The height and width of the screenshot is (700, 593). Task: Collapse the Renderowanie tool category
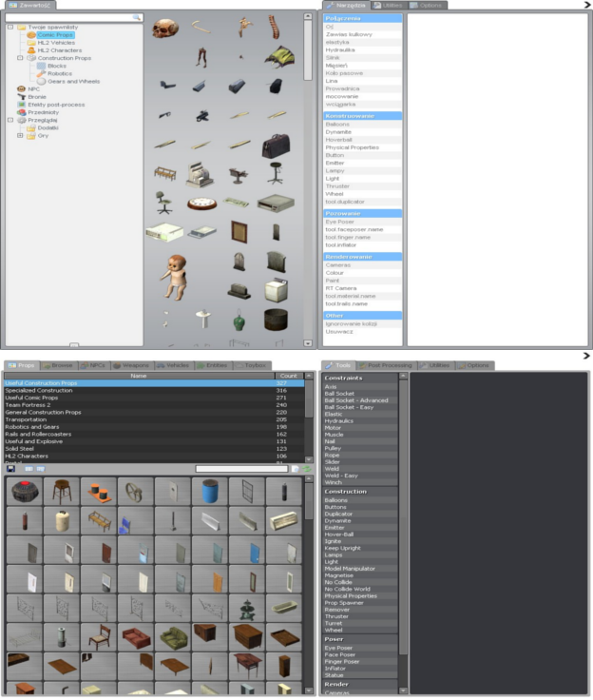(363, 257)
